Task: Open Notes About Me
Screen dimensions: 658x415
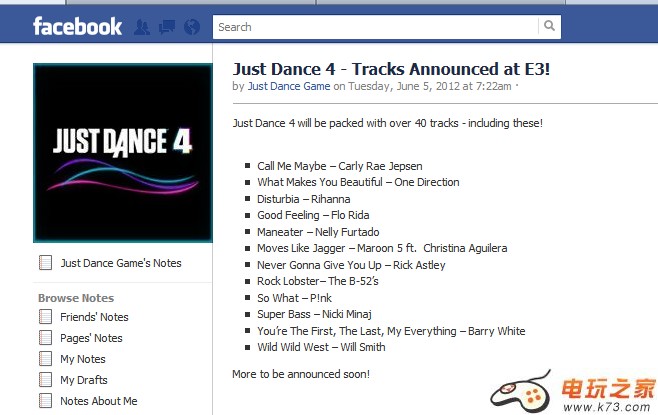Action: click(99, 401)
